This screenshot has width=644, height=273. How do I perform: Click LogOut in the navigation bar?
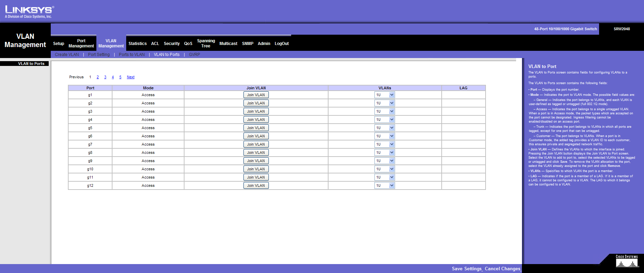point(282,44)
